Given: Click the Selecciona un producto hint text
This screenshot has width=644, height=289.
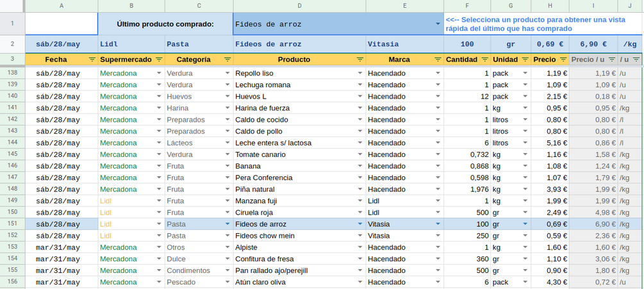Looking at the screenshot, I should coord(535,24).
